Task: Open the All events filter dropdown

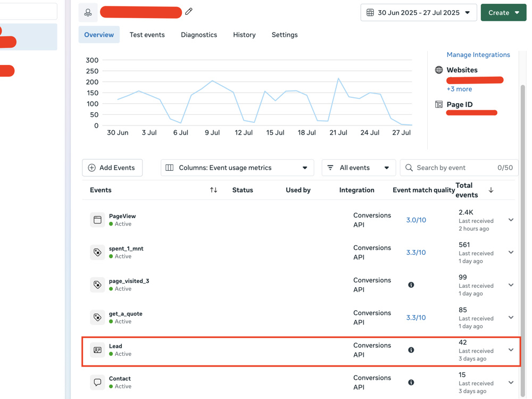Action: click(359, 168)
